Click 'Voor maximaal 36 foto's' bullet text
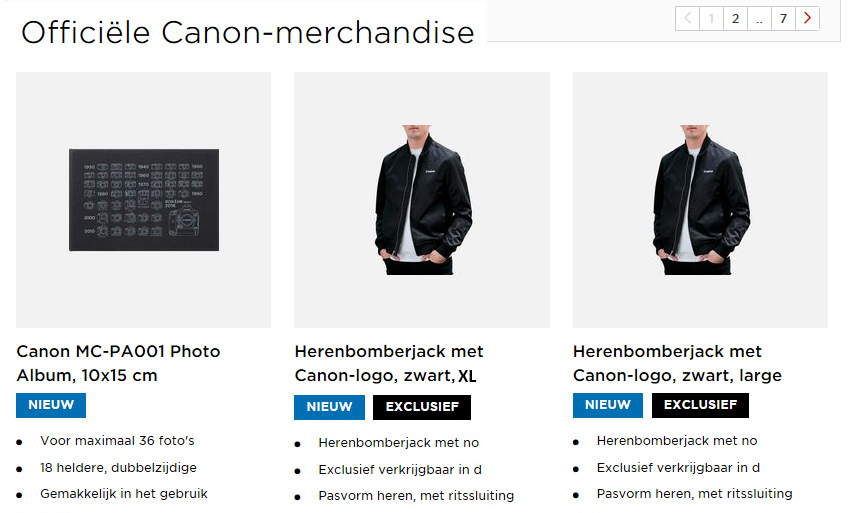 click(x=117, y=440)
